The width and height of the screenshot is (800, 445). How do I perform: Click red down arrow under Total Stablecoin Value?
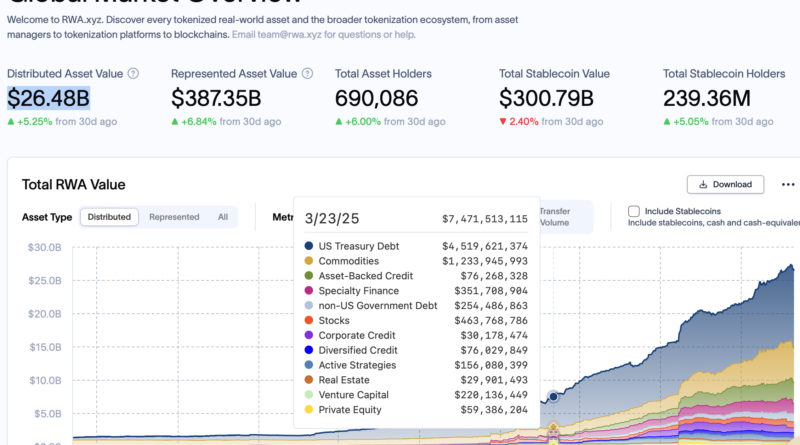click(504, 121)
